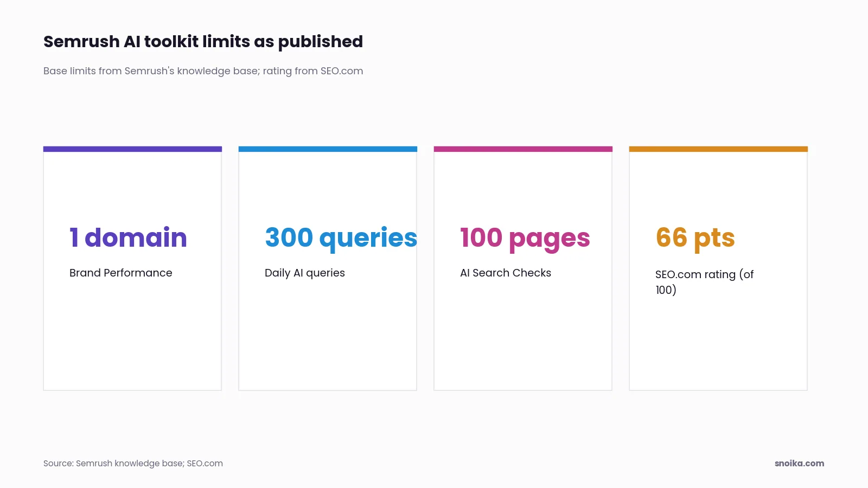Click the "66 pts" figure

point(695,239)
